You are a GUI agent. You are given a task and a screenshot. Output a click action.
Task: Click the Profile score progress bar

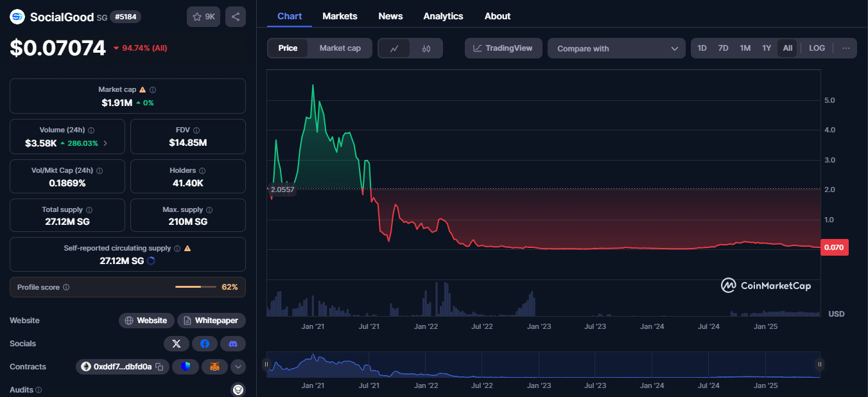pyautogui.click(x=195, y=287)
